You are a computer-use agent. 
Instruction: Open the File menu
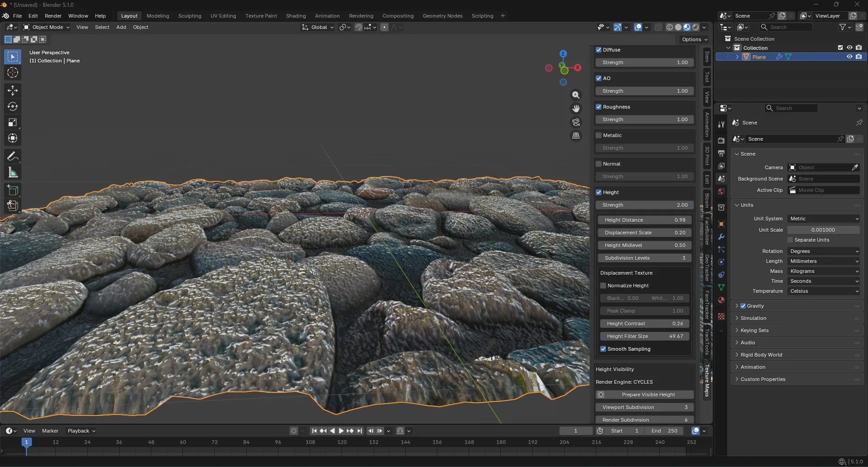17,16
